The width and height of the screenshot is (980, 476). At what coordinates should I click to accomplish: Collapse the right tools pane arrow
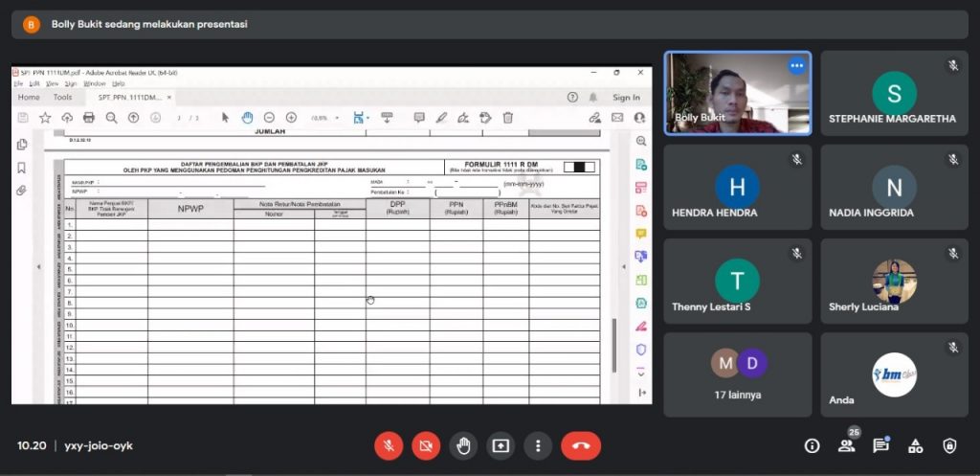623,267
